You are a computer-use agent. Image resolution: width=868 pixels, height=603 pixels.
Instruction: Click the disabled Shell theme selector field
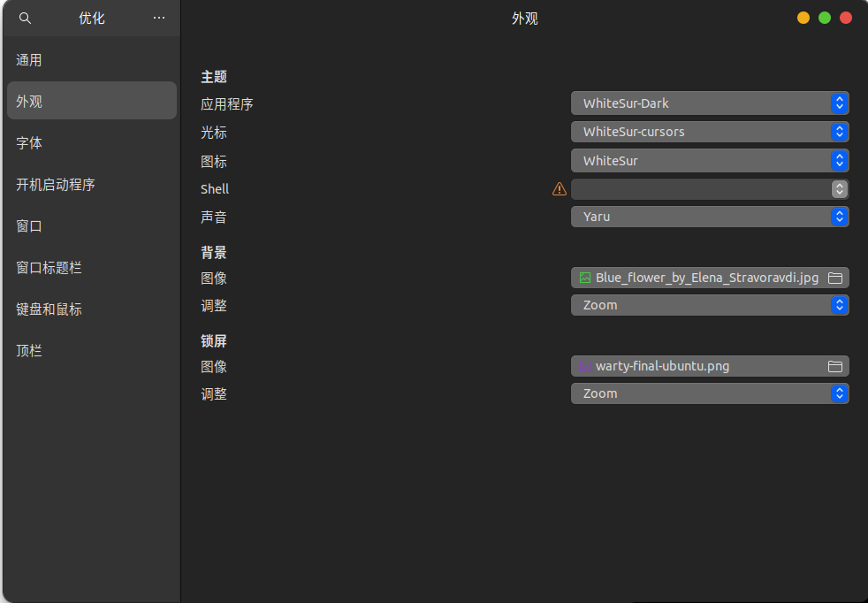[707, 188]
